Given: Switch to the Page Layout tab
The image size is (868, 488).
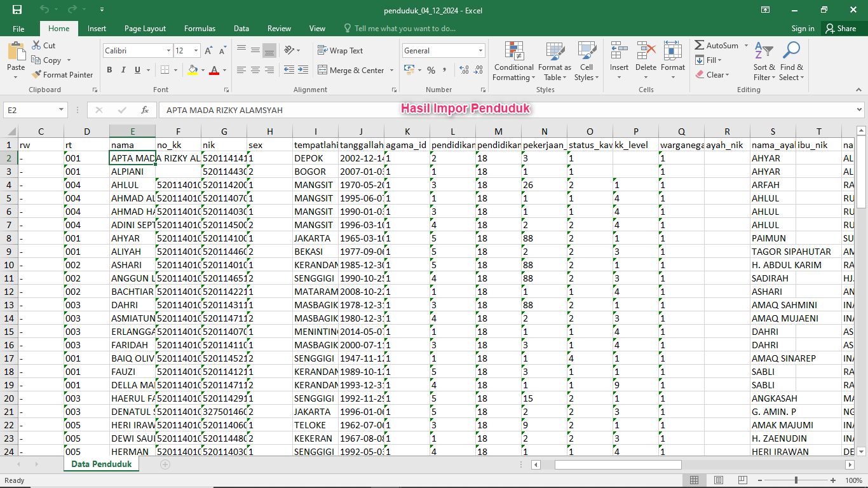Looking at the screenshot, I should pos(145,29).
